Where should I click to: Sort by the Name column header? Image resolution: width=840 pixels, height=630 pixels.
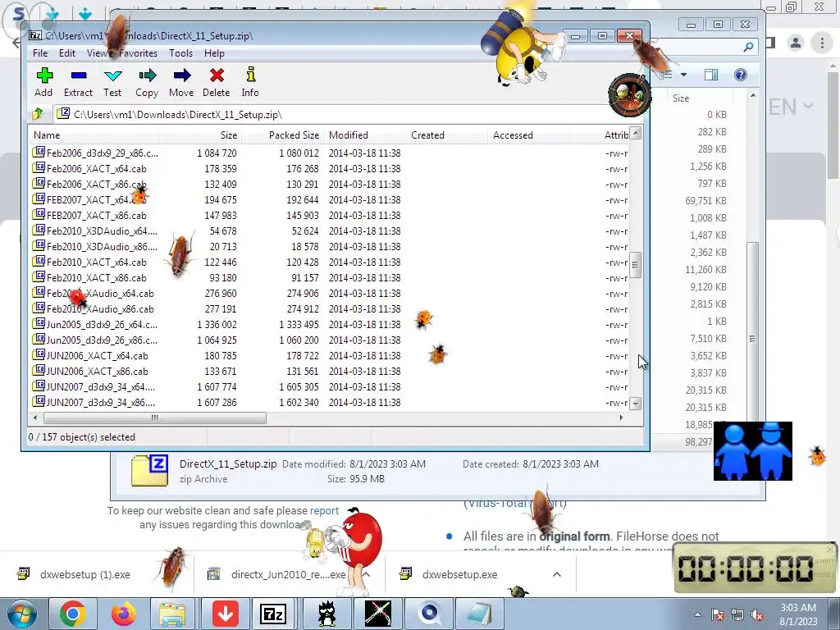(x=94, y=135)
